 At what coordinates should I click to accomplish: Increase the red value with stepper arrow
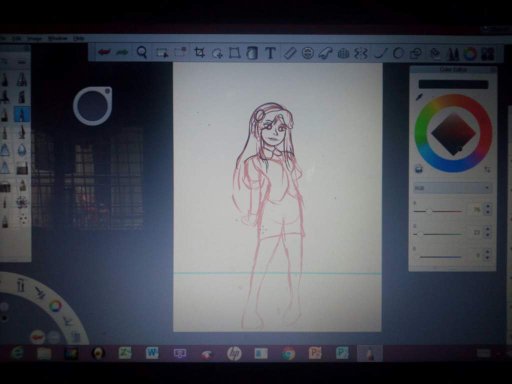point(488,207)
